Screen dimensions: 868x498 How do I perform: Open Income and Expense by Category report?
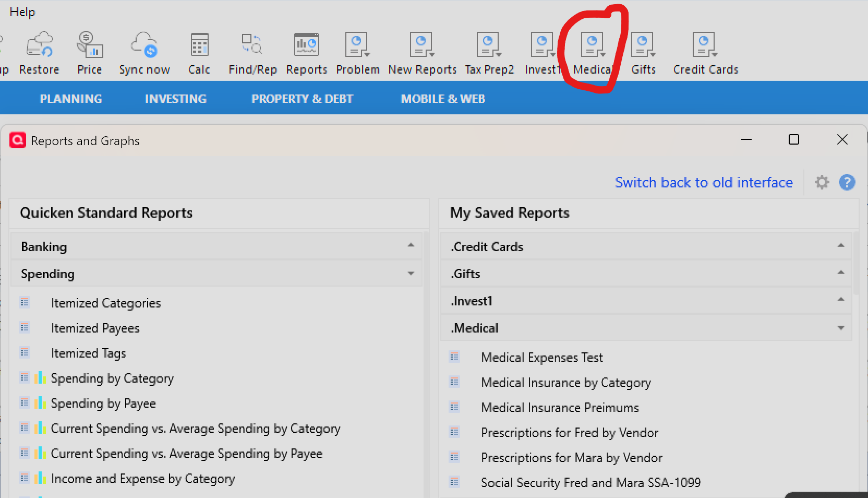(x=143, y=479)
